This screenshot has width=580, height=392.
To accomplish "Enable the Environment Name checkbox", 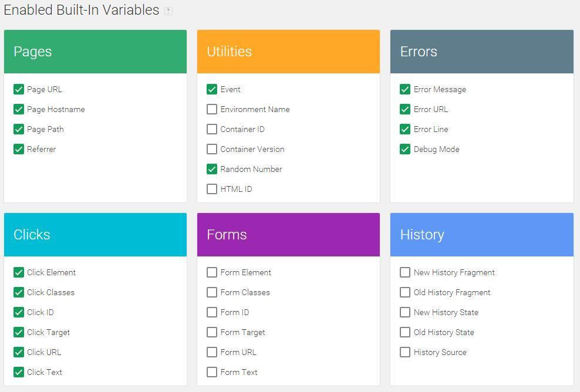I will pos(212,109).
